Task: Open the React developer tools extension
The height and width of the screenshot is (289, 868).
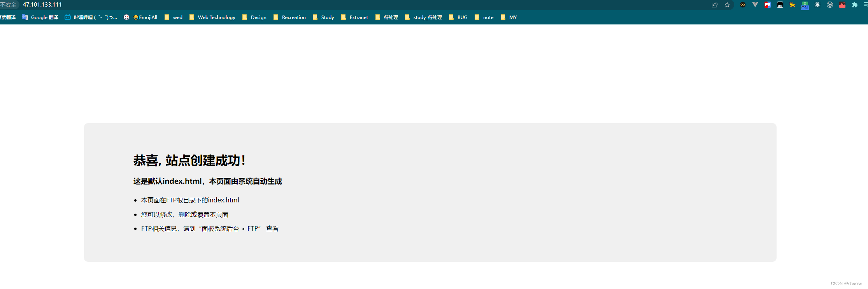Action: (x=817, y=5)
